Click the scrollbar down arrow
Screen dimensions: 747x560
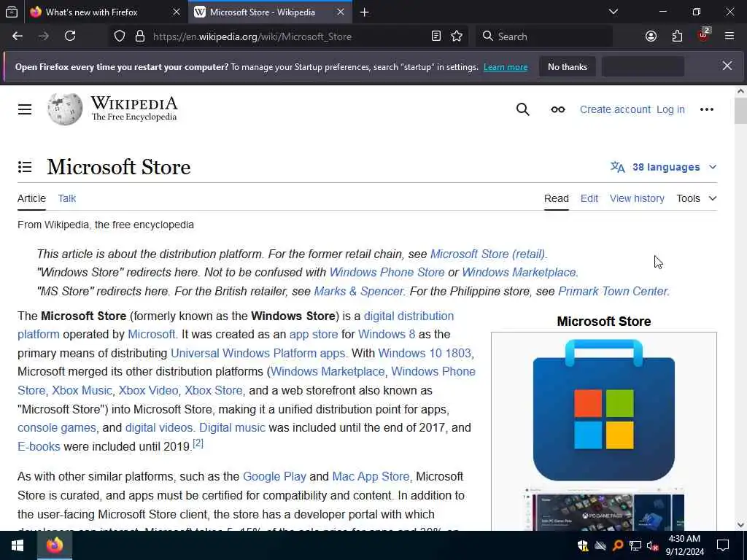[x=740, y=525]
